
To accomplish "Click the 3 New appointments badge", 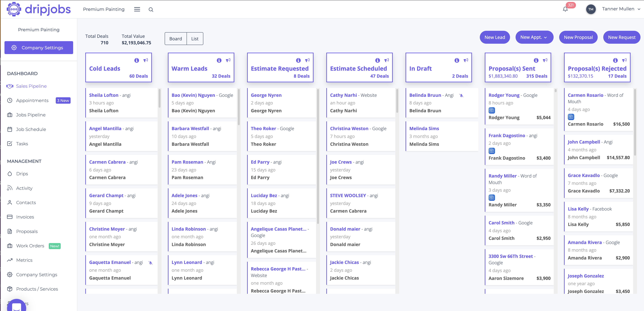I will (63, 100).
